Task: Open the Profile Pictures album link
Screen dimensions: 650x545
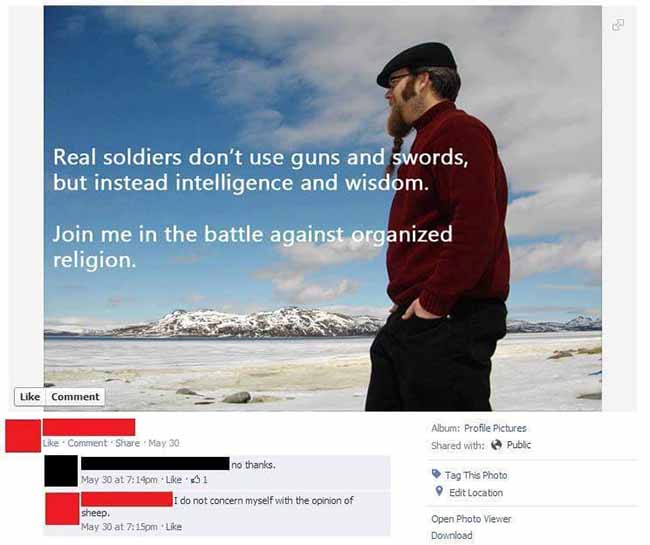Action: (x=495, y=428)
